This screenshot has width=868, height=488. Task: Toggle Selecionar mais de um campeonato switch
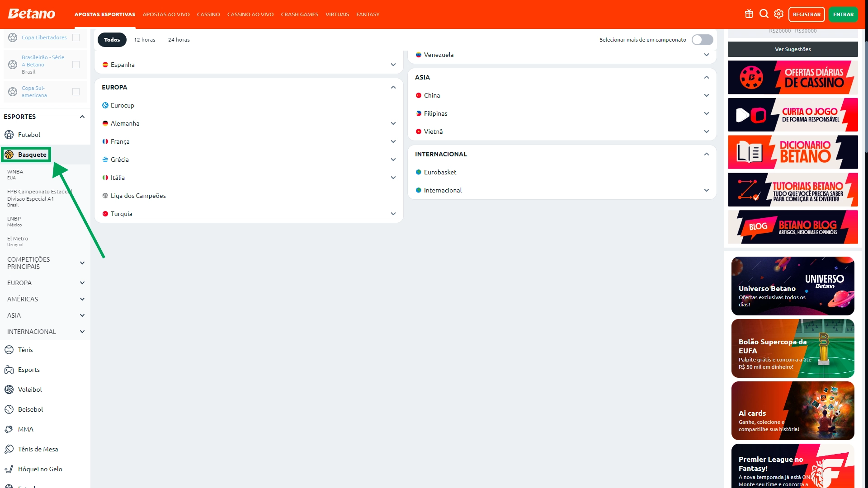pos(702,40)
